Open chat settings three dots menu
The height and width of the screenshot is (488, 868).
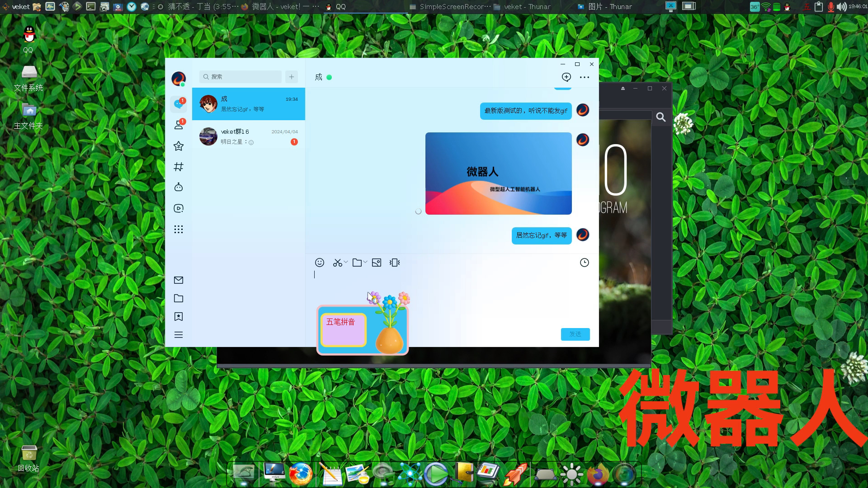pyautogui.click(x=585, y=77)
